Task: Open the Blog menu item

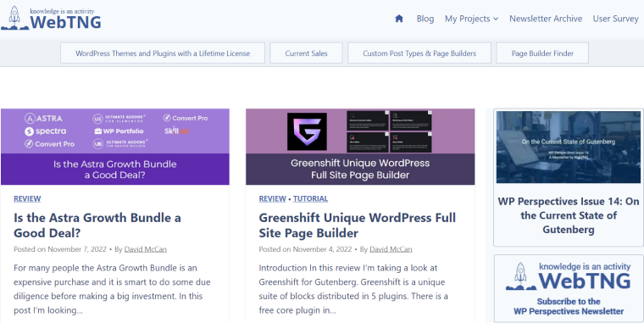Action: (425, 19)
